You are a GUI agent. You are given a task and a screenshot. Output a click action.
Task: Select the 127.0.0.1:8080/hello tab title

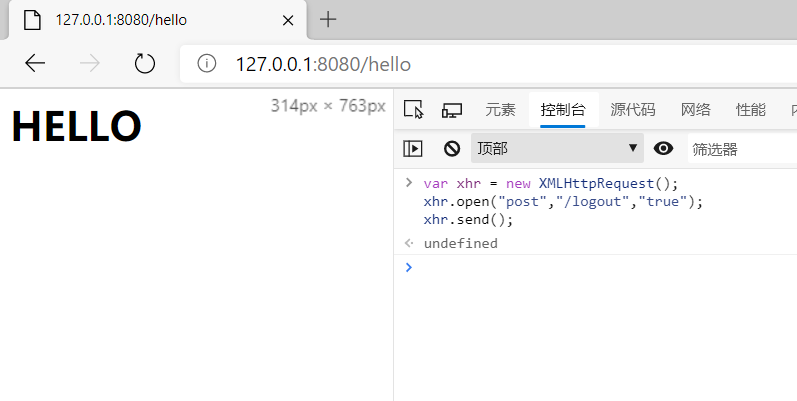pos(121,20)
